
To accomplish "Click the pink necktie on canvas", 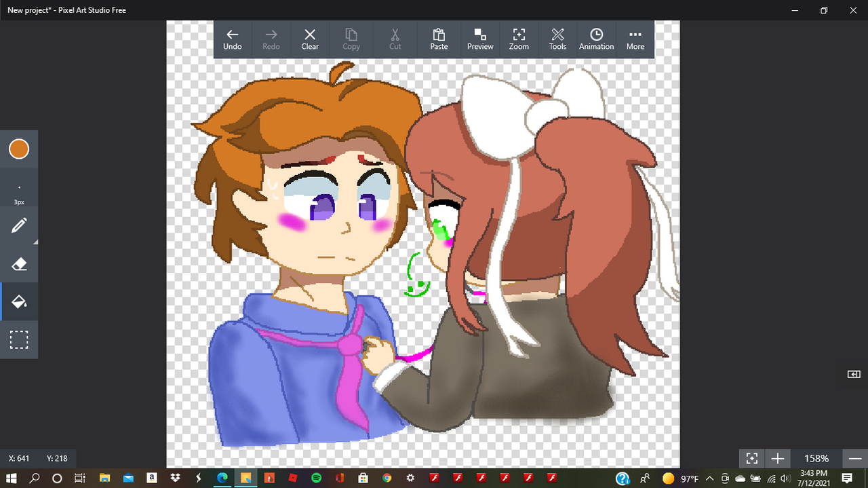I will [351, 370].
